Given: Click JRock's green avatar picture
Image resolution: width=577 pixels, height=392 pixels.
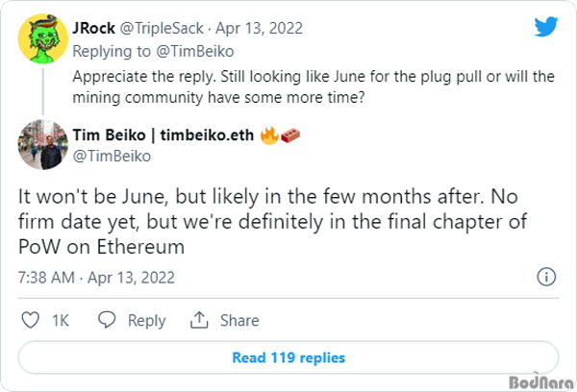Looking at the screenshot, I should (42, 38).
